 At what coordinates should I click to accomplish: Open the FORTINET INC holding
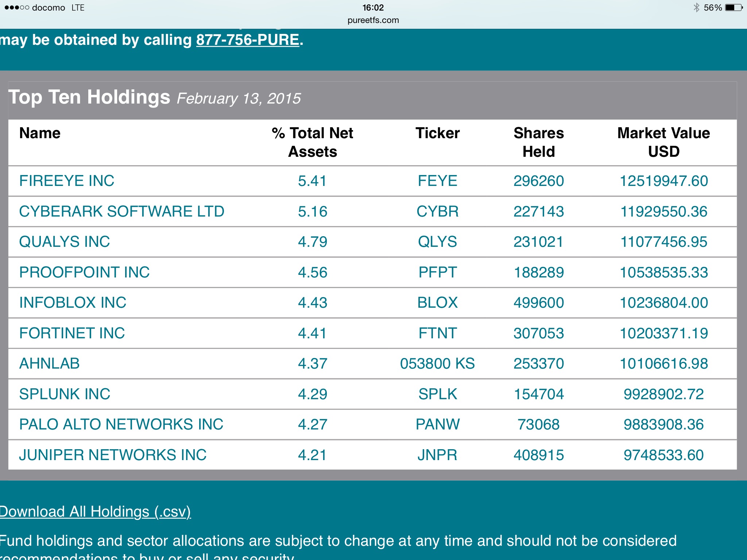[72, 333]
